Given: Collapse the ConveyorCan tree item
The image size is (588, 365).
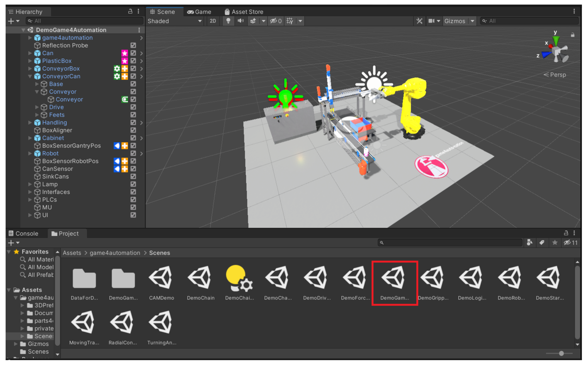Looking at the screenshot, I should (30, 76).
